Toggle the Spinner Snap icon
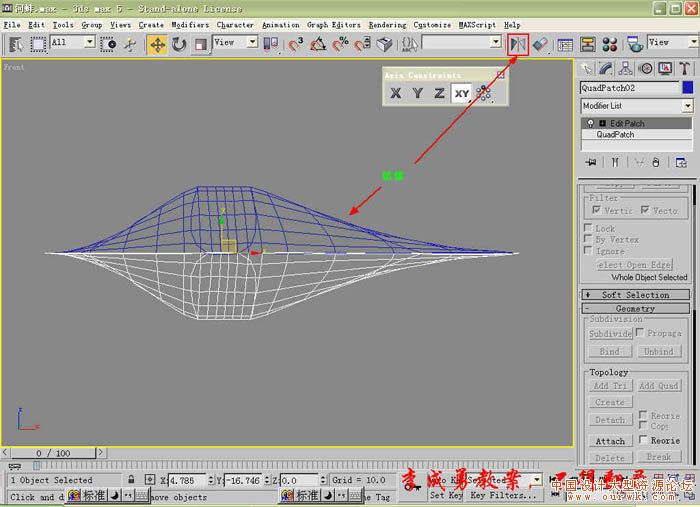Screen dimensions: 700x507 click(362, 44)
